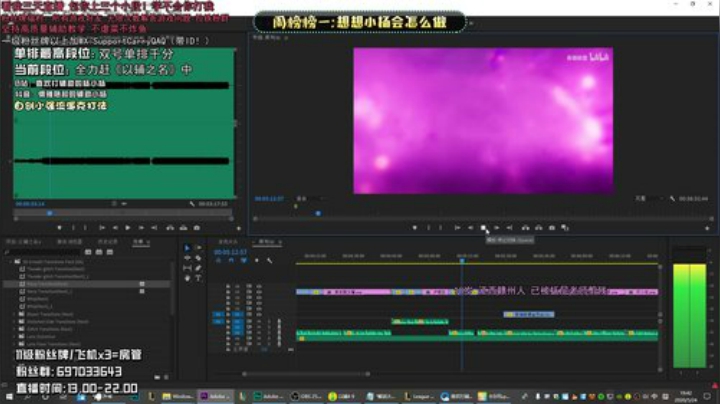Go to Out point in Program monitor
720x404 pixels.
coord(510,228)
